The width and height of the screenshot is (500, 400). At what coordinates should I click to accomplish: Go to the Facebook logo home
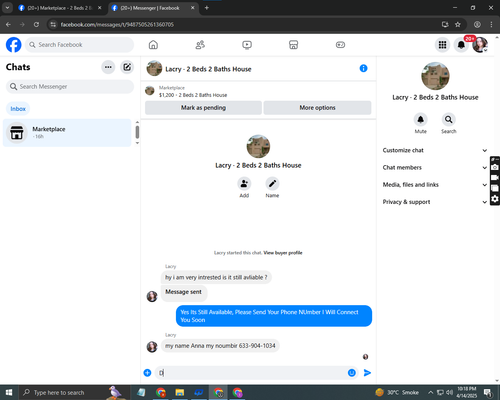(14, 45)
